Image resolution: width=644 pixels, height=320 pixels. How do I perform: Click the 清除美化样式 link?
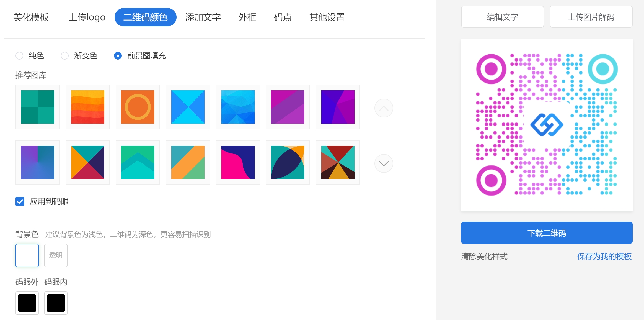click(484, 257)
